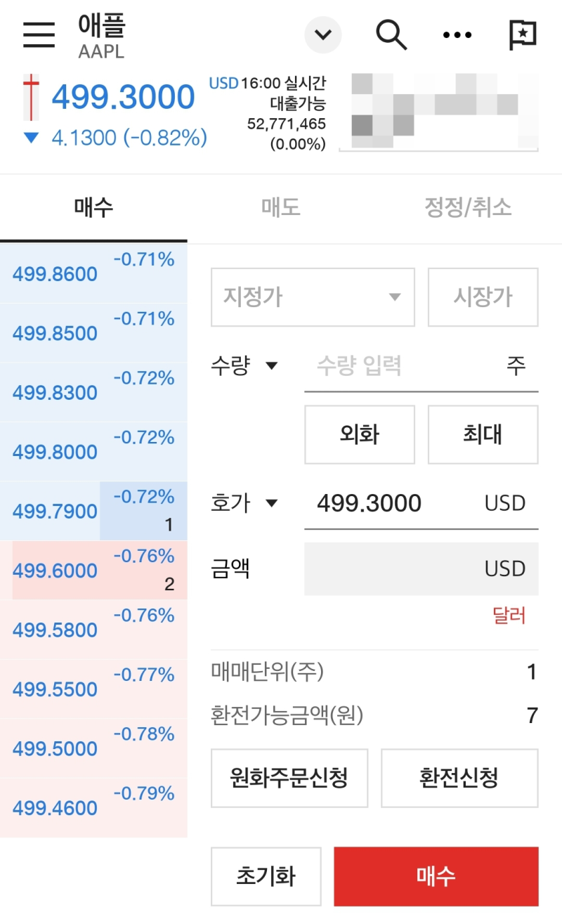Image resolution: width=562 pixels, height=924 pixels.
Task: Collapse the stock header with the chevron
Action: 322,34
